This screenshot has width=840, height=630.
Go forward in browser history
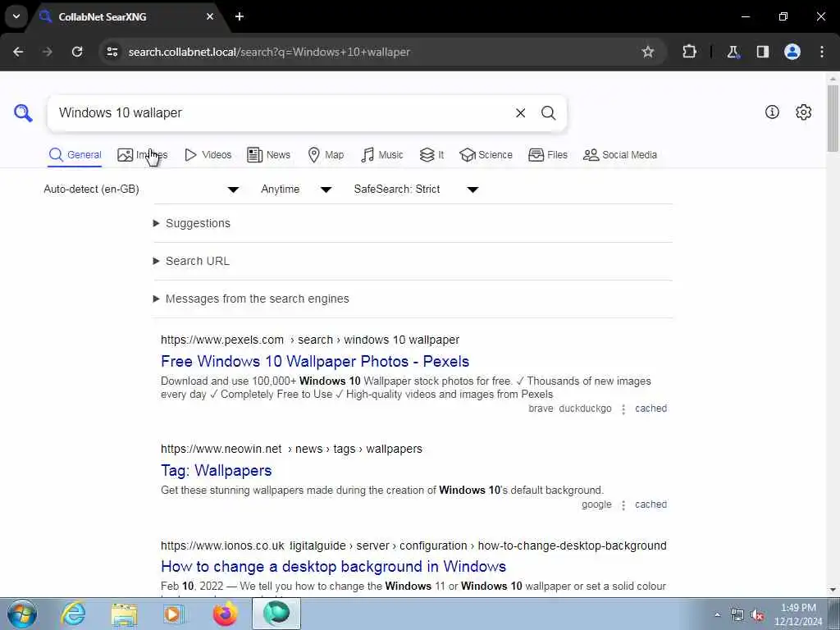[x=48, y=52]
